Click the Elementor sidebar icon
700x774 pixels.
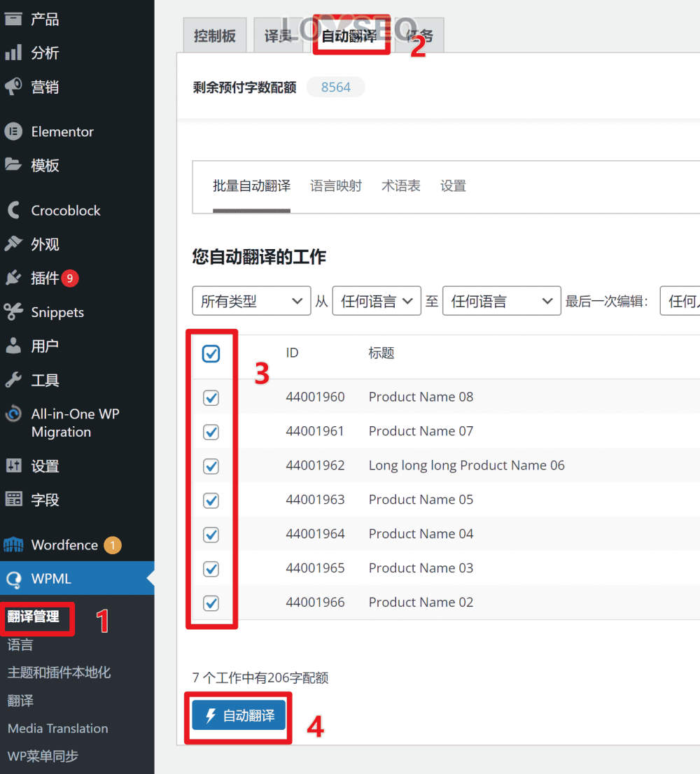coord(13,132)
